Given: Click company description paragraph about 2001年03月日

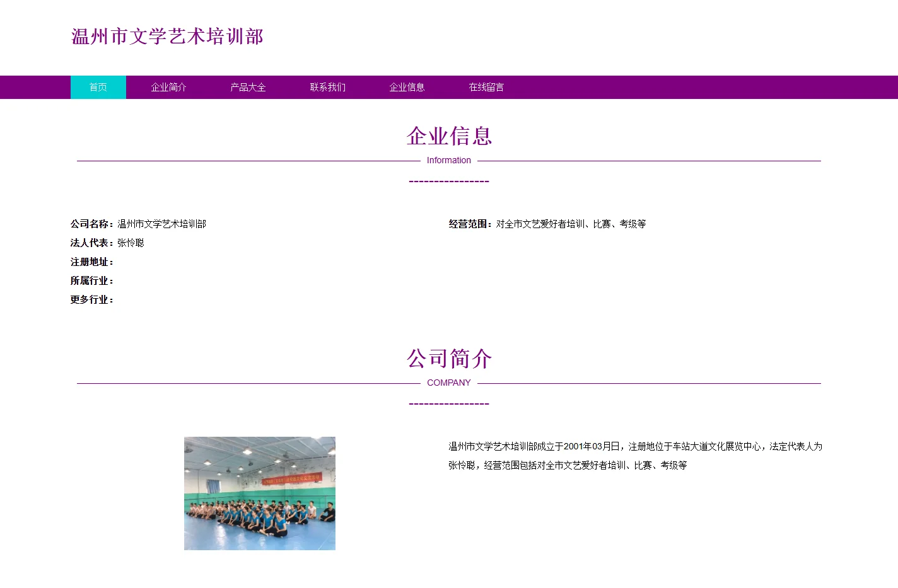Looking at the screenshot, I should click(636, 456).
